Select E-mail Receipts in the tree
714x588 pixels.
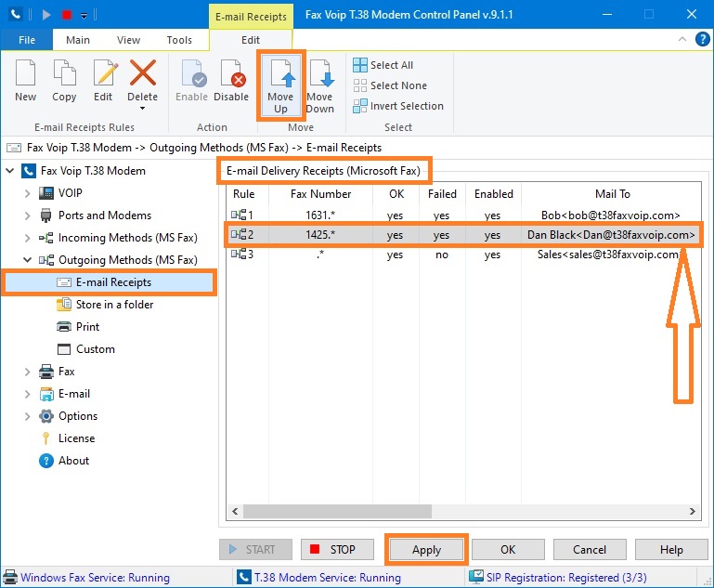[113, 282]
